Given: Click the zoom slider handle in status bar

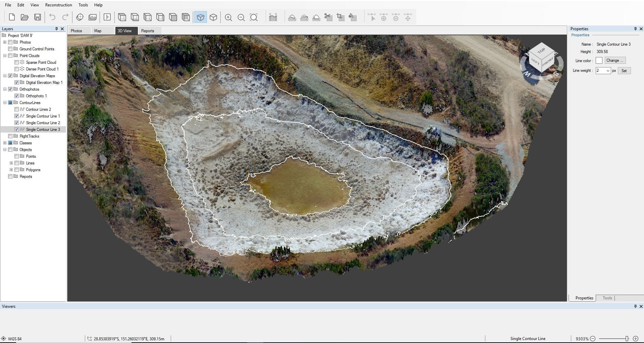Looking at the screenshot, I should point(627,339).
